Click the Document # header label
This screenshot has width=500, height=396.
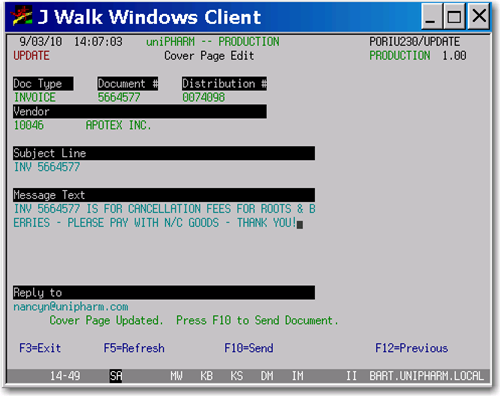128,84
